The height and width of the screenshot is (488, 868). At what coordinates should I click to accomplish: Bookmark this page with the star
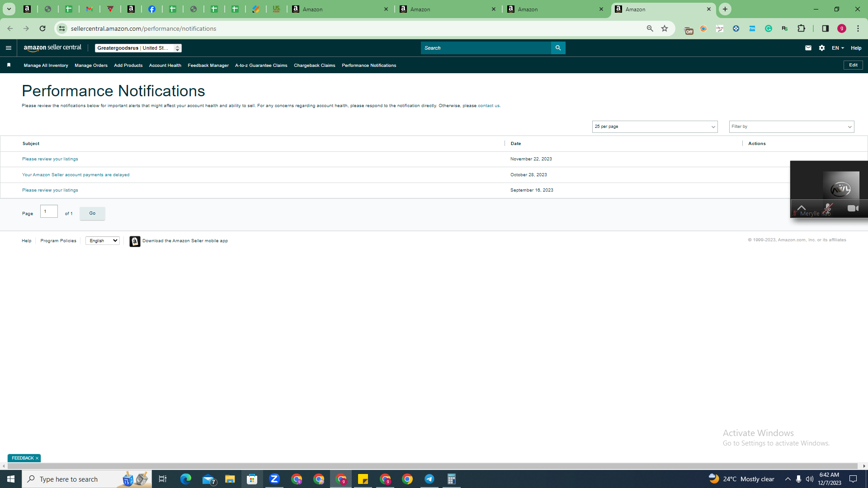[665, 28]
